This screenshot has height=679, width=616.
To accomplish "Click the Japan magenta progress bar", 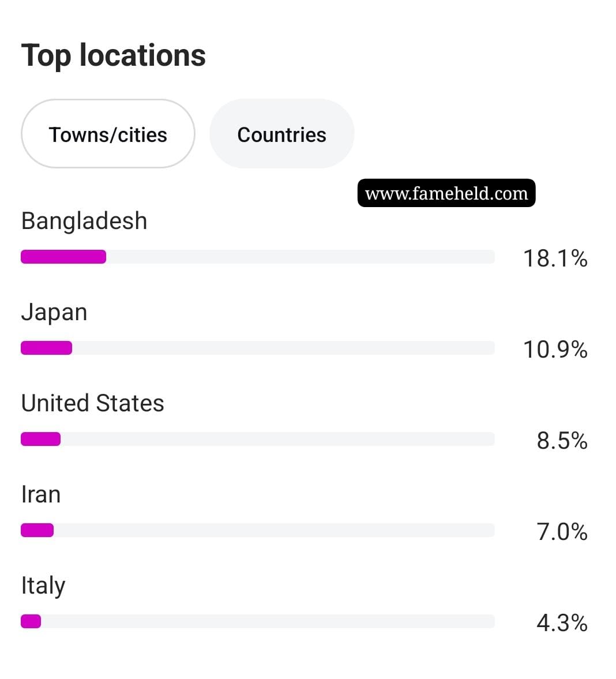I will [x=46, y=348].
